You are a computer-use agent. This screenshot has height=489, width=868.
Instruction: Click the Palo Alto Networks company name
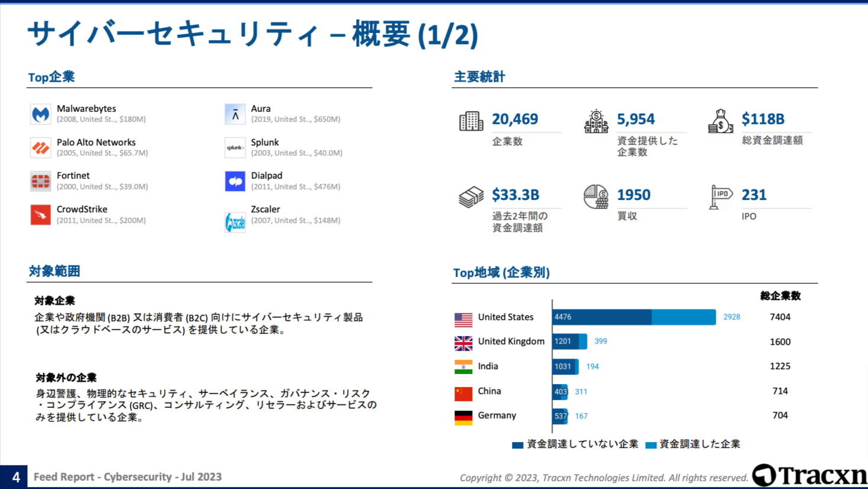click(x=96, y=143)
